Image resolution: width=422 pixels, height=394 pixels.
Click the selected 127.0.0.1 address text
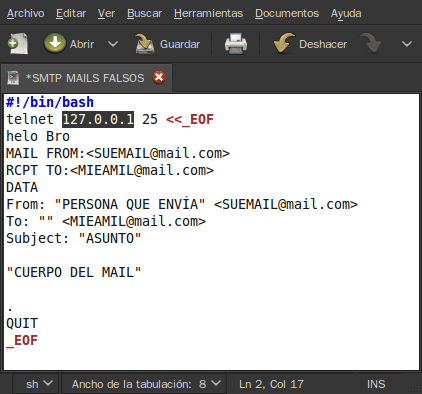(98, 119)
